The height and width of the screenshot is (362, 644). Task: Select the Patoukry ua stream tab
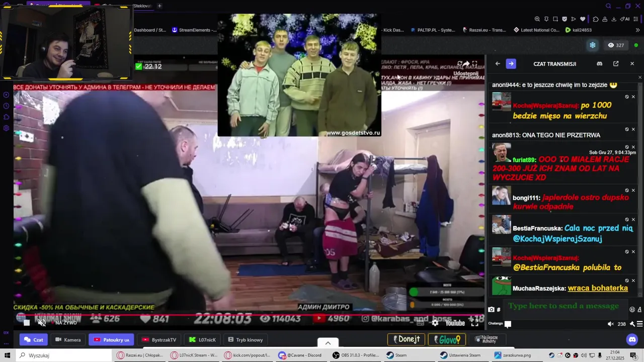pyautogui.click(x=111, y=340)
